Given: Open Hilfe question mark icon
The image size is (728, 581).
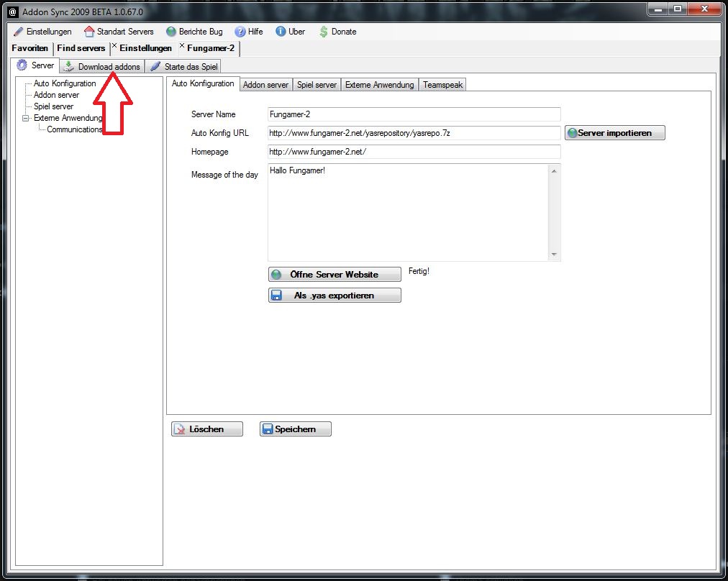Looking at the screenshot, I should pyautogui.click(x=240, y=32).
